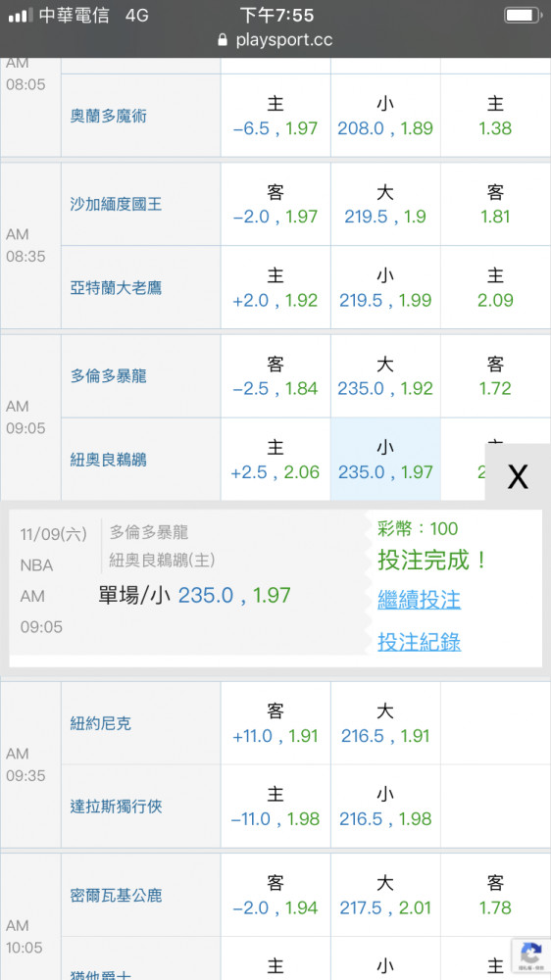The height and width of the screenshot is (980, 551).
Task: Tap the battery icon in the status bar
Action: click(x=523, y=15)
